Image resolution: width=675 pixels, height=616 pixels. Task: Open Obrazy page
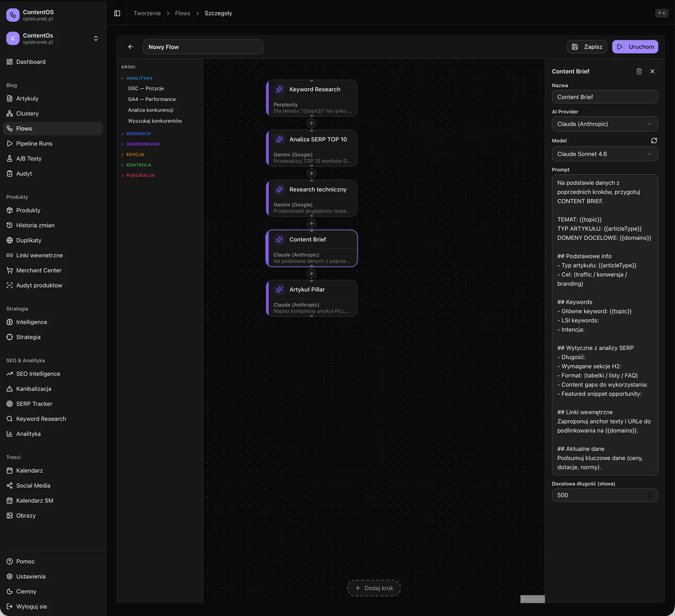tap(52, 515)
